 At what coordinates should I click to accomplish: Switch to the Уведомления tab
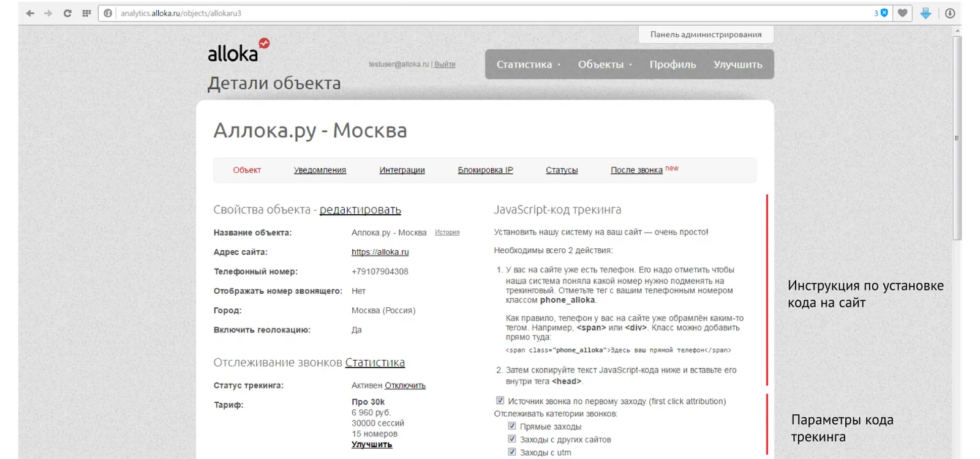(x=320, y=170)
